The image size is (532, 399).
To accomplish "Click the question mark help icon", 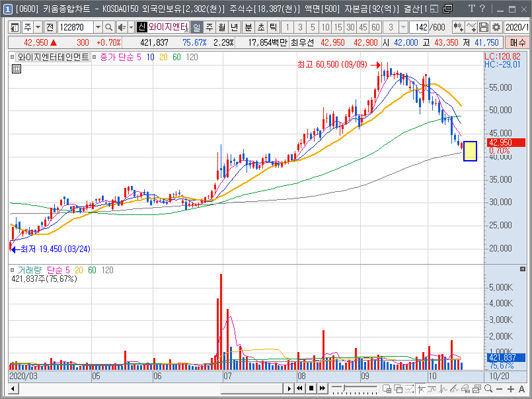I will (x=482, y=9).
